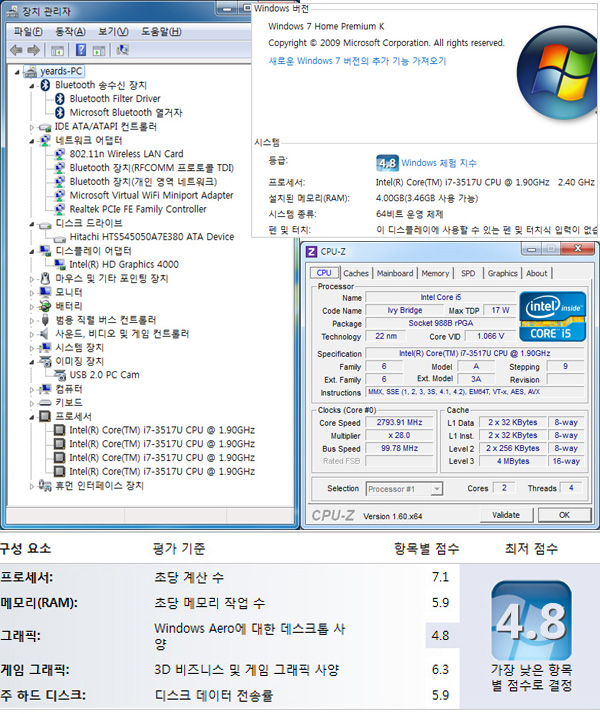Click the Scan for hardware changes icon
This screenshot has height=714, width=600.
click(x=122, y=50)
